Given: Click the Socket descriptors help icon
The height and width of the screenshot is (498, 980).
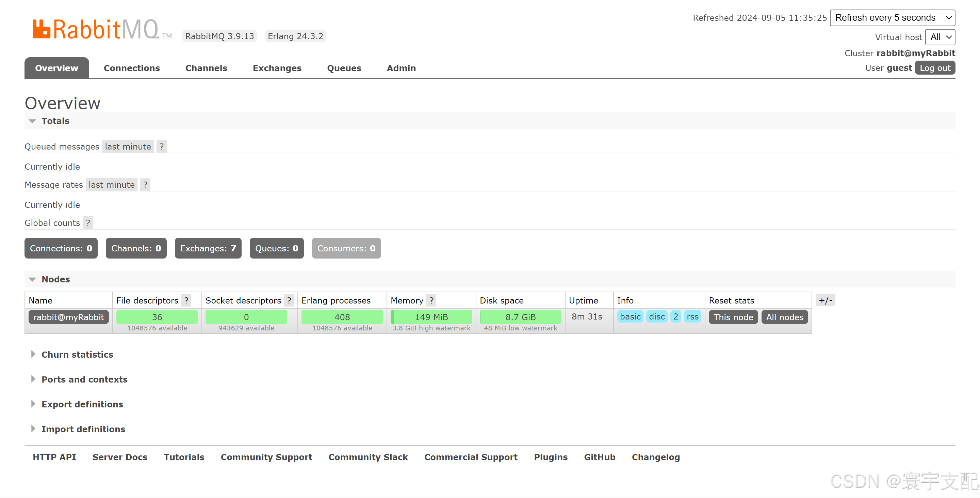Looking at the screenshot, I should (x=289, y=300).
